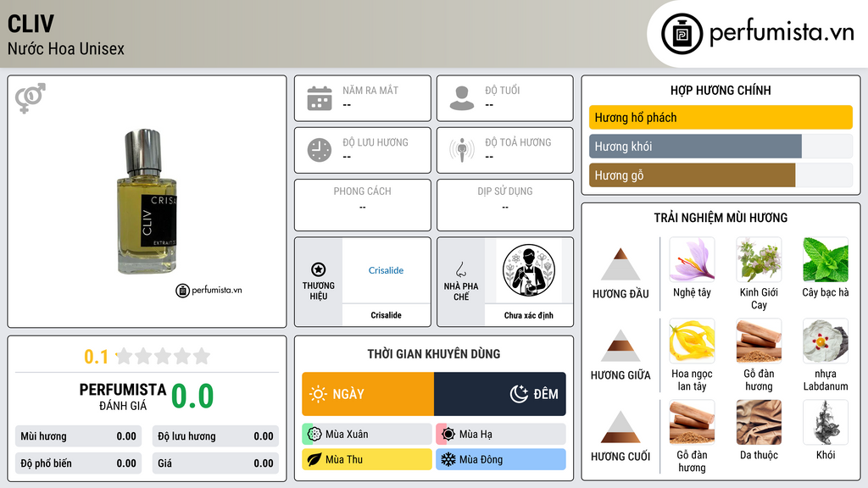Select the middle-note Gỗ đàn hương image
The image size is (868, 488).
click(759, 341)
